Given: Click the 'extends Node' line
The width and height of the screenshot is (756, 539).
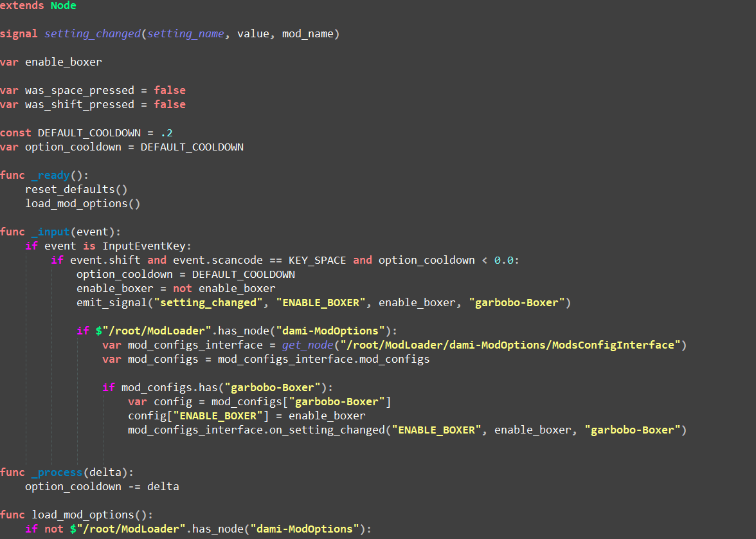Looking at the screenshot, I should (38, 6).
